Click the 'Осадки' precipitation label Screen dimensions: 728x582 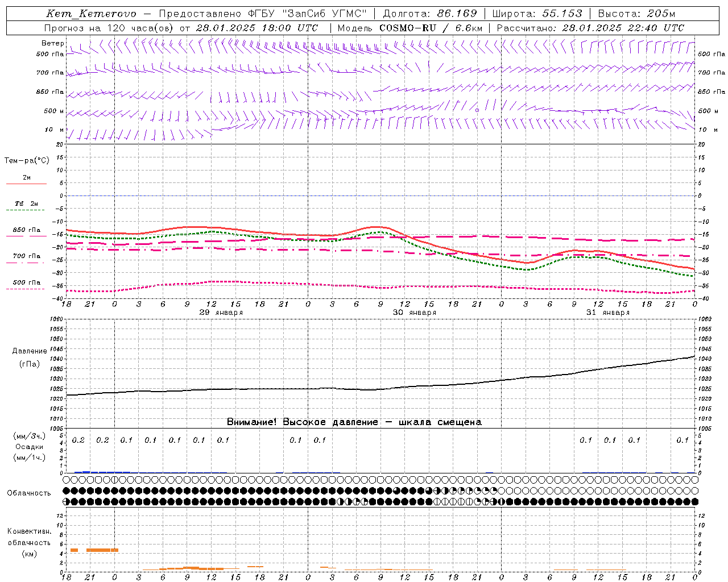click(x=30, y=447)
